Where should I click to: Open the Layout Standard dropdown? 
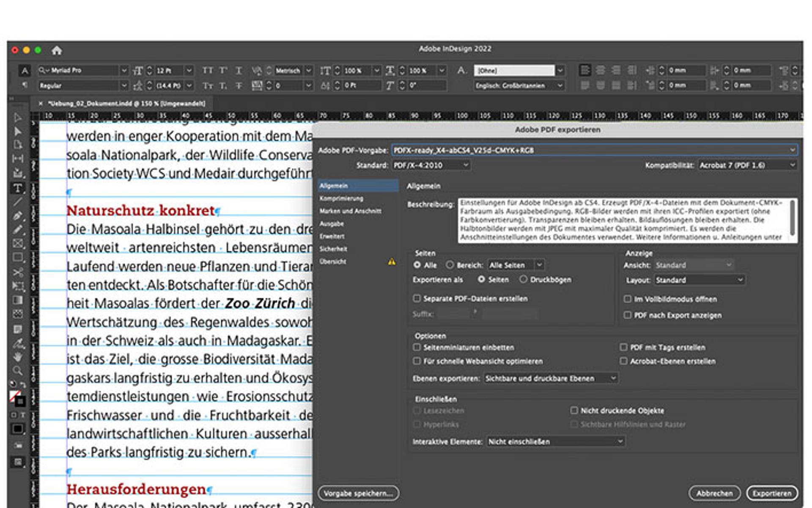[700, 280]
